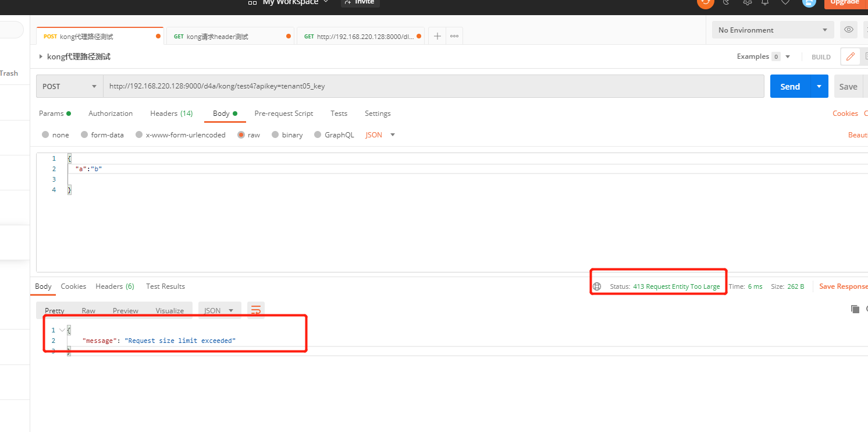Open the GET http://192.168.220.128:8000 tab
This screenshot has width=868, height=432.
[x=361, y=36]
